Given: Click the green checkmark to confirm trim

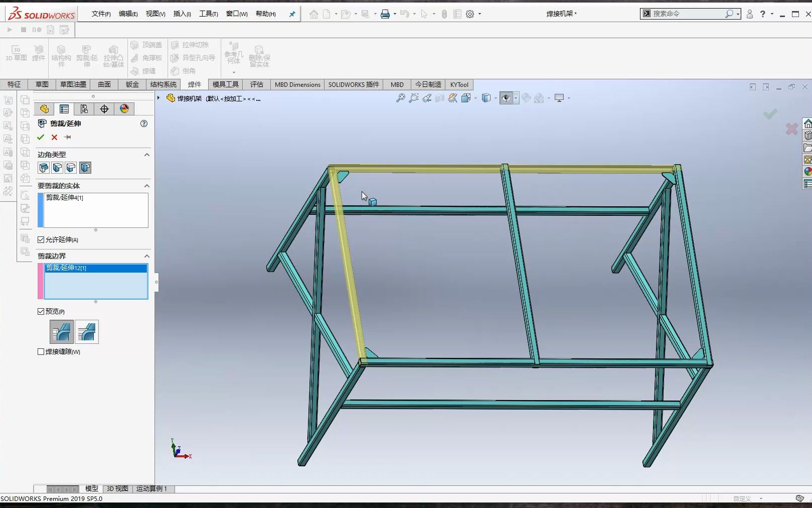Looking at the screenshot, I should click(x=41, y=137).
